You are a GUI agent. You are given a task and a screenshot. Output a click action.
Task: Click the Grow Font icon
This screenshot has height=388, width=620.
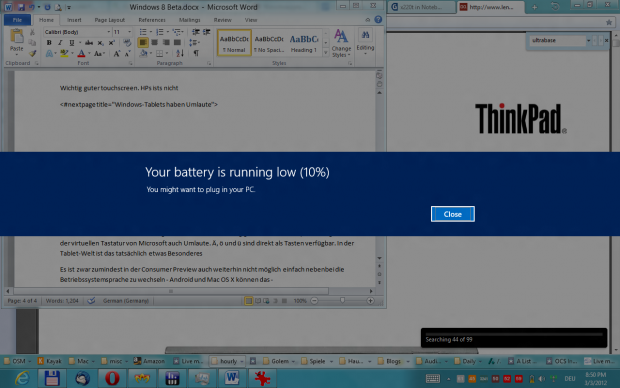pos(117,53)
